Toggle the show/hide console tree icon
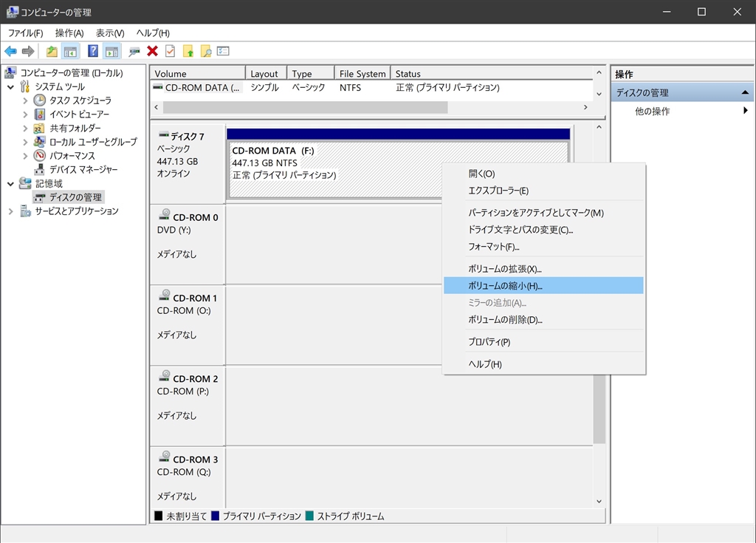This screenshot has height=543, width=756. point(70,51)
